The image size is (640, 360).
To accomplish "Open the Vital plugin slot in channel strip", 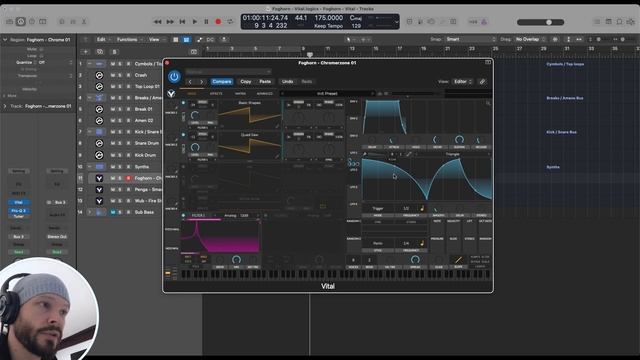I will tap(18, 202).
